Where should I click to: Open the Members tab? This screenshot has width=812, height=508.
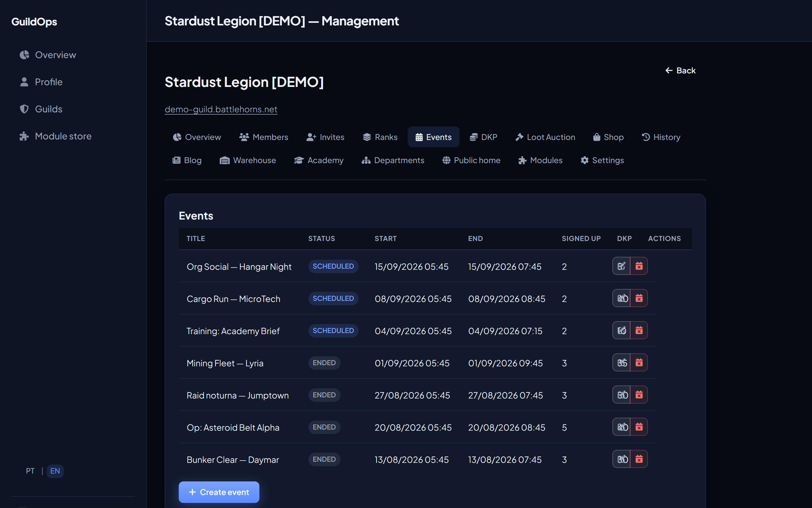click(x=264, y=137)
